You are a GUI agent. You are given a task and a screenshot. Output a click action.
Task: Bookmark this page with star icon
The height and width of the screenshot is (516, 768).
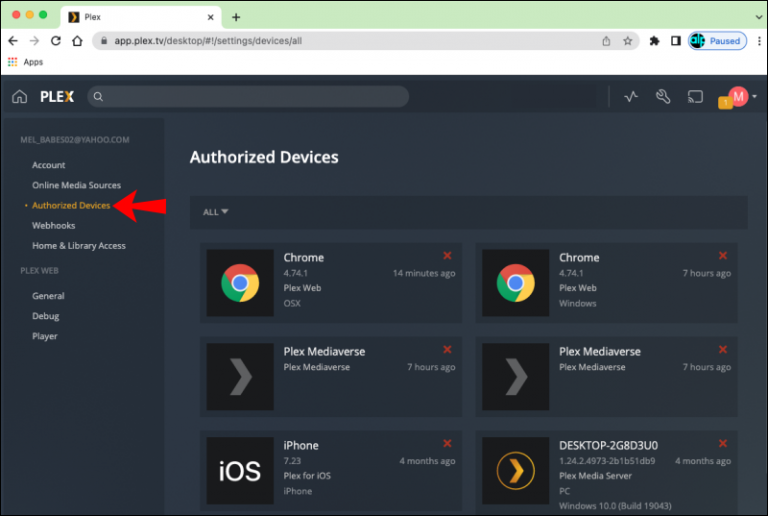click(x=628, y=41)
